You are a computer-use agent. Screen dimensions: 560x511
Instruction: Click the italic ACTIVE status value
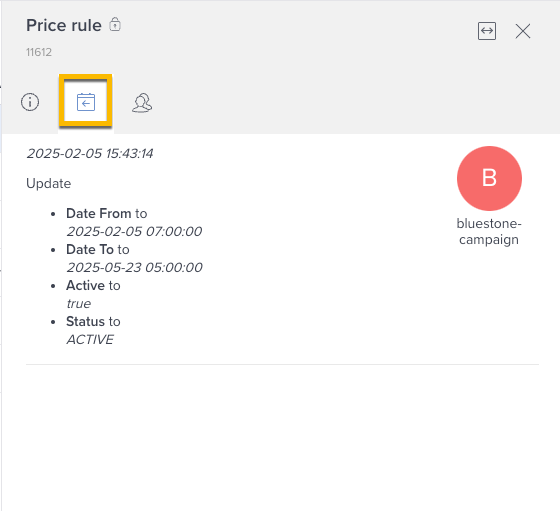(x=90, y=340)
